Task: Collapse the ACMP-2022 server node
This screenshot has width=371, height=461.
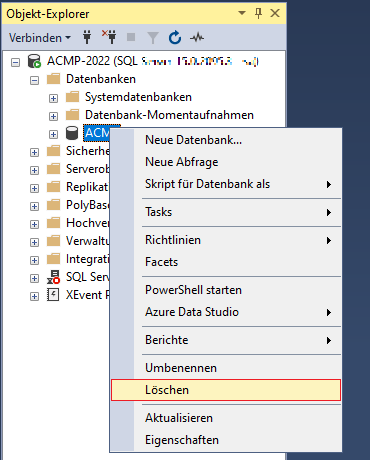Action: pyautogui.click(x=15, y=62)
